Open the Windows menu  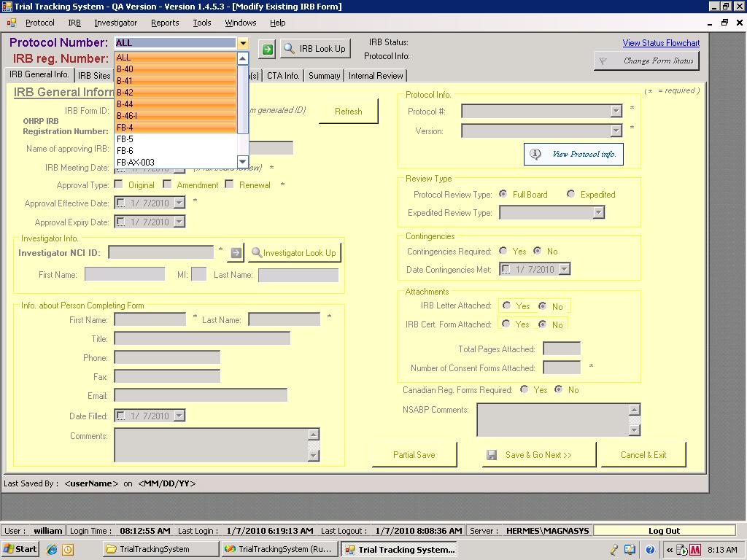pos(241,23)
